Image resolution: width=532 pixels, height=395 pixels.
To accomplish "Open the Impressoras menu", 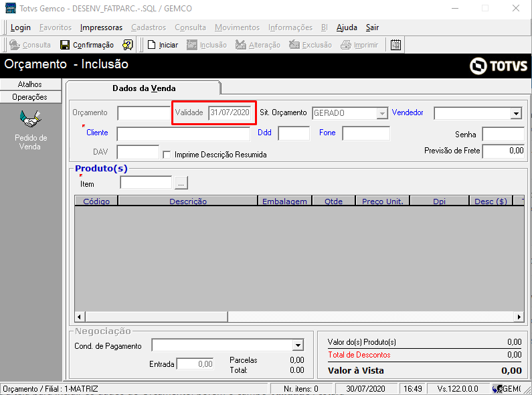I will 101,27.
